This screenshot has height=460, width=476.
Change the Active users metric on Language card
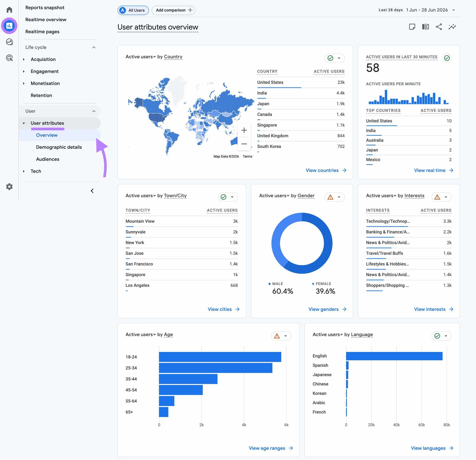click(x=328, y=335)
